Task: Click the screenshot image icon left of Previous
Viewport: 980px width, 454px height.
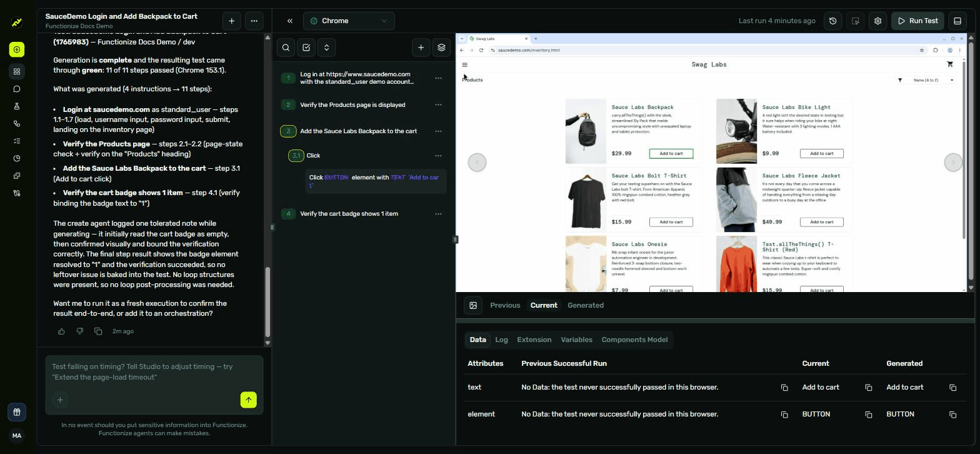Action: [473, 305]
